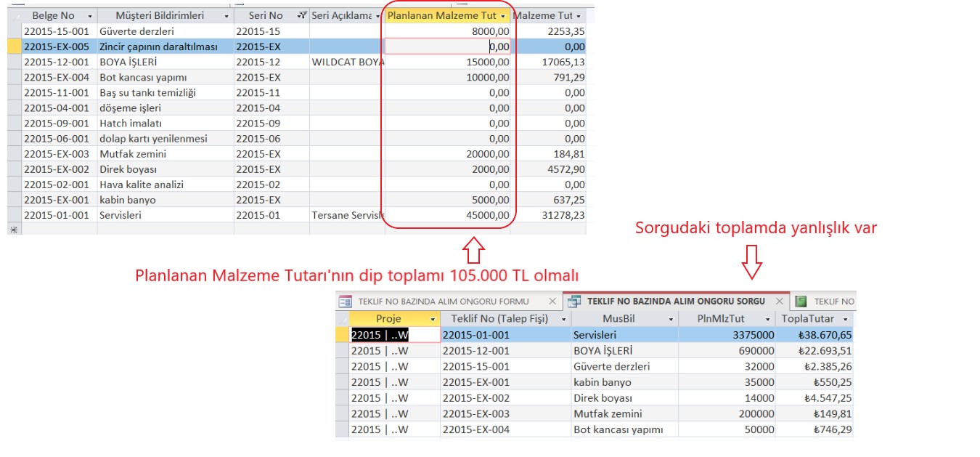Select the TEKLIF NO BAZINDA ALIM ONGORU SORGU tab
980x457 pixels.
coord(676,301)
